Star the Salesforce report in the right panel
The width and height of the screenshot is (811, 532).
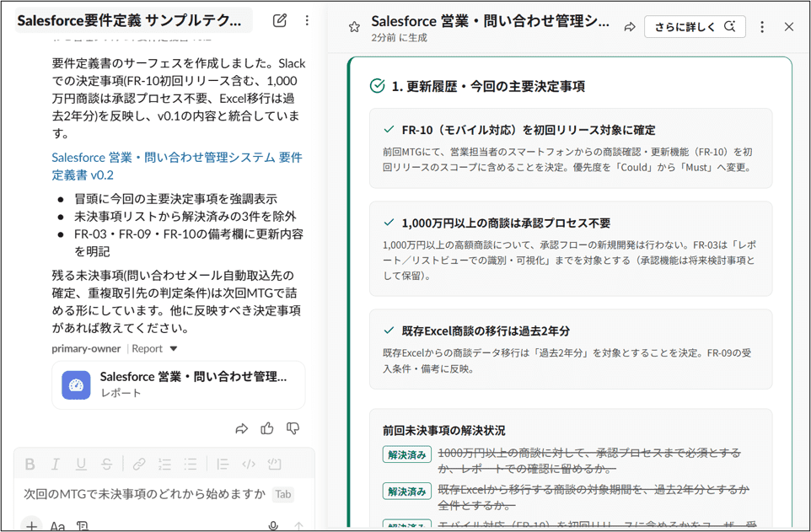tap(354, 27)
